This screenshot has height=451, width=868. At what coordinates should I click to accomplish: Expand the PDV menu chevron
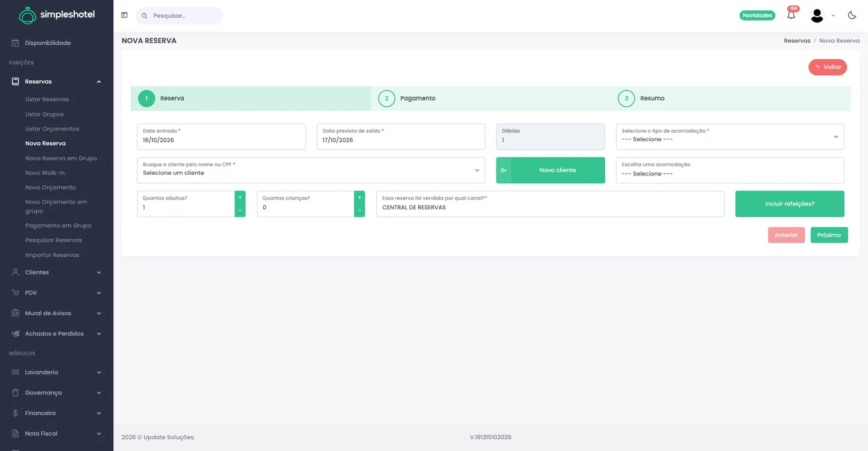[x=99, y=293]
